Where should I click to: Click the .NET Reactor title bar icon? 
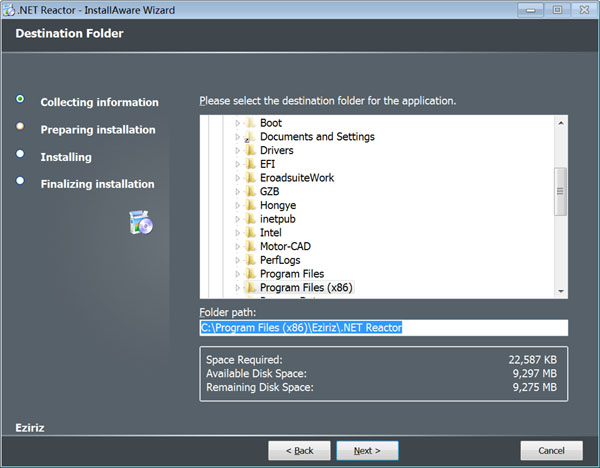coord(8,10)
